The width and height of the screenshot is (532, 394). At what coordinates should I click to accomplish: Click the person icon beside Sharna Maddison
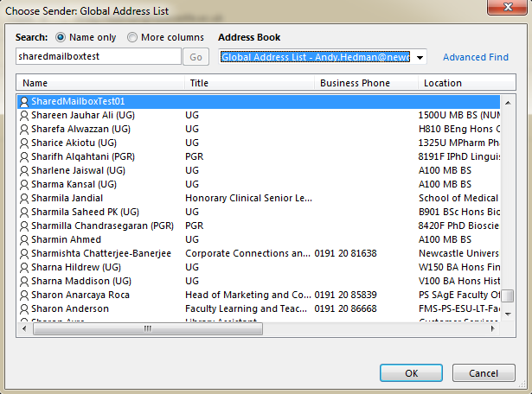tap(24, 281)
